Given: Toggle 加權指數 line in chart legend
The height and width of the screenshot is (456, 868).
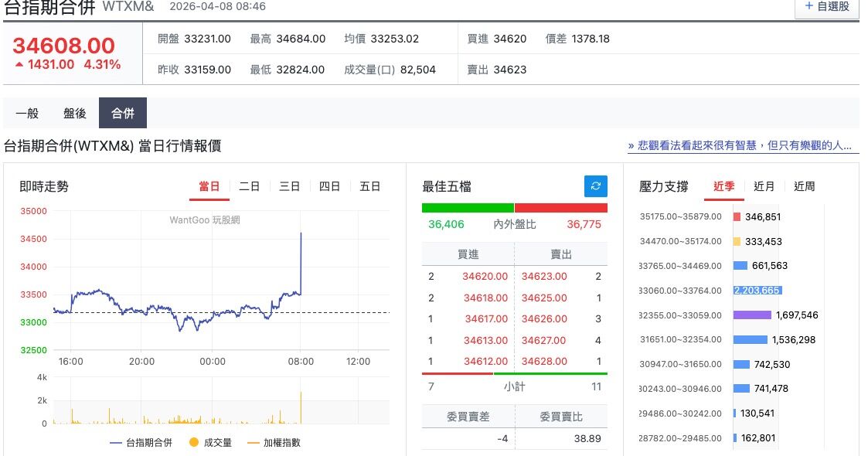Looking at the screenshot, I should point(274,443).
